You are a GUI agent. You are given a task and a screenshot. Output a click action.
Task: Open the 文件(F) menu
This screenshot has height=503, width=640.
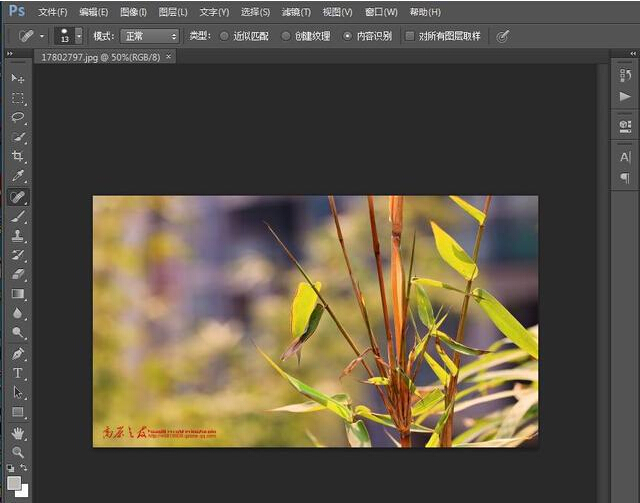(53, 12)
